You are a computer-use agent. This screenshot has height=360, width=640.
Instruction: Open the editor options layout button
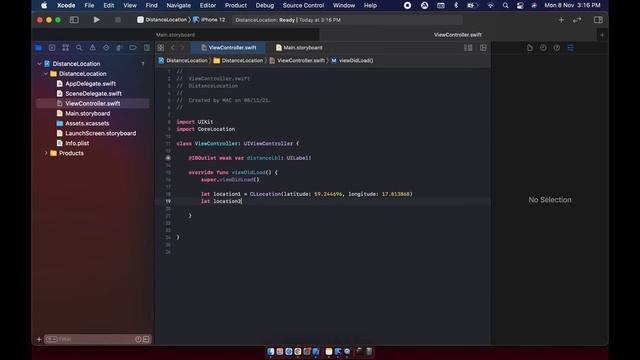[x=468, y=48]
